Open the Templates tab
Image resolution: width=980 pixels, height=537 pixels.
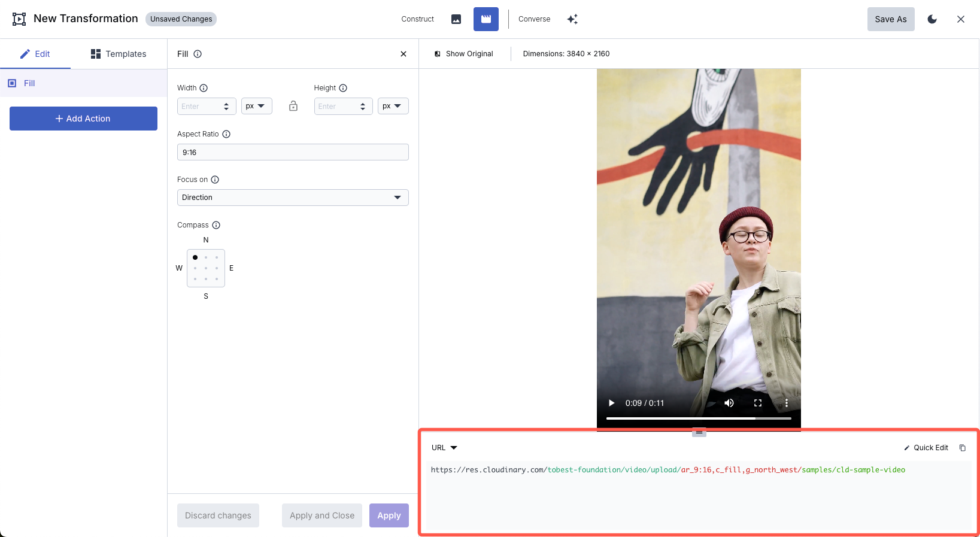coord(119,54)
